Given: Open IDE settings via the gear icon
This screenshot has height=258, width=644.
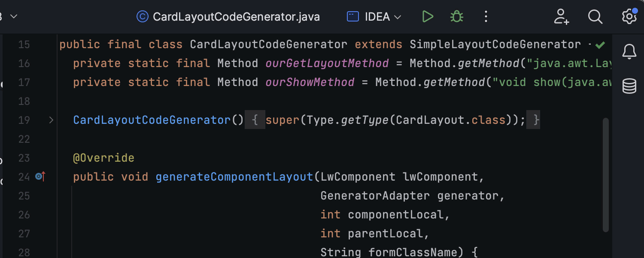Looking at the screenshot, I should tap(629, 17).
